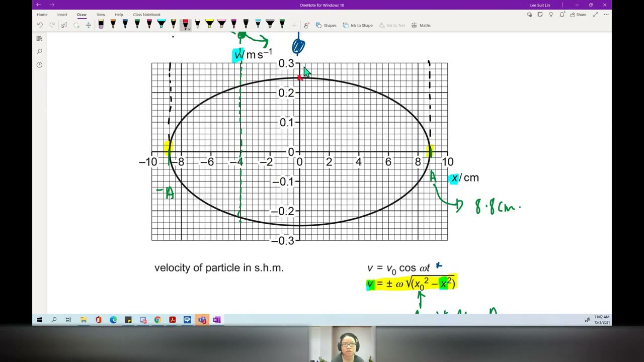Screen dimensions: 644x362
Task: Select the gray highlighter
Action: [x=270, y=24]
